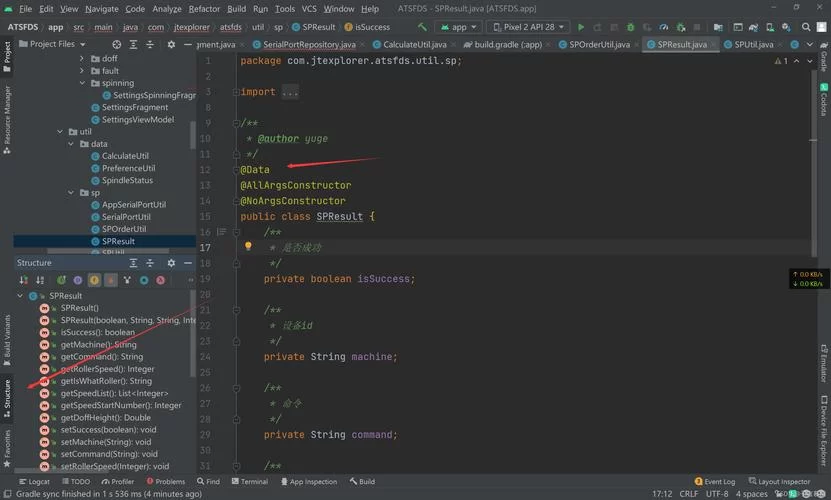Image resolution: width=831 pixels, height=500 pixels.
Task: Open the Project Files panel gear settings
Action: tap(171, 45)
